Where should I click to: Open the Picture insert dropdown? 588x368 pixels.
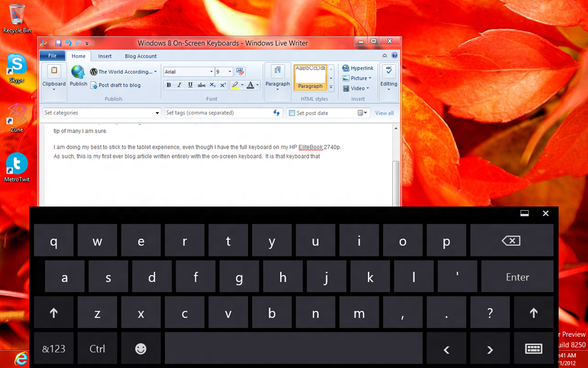(x=361, y=78)
